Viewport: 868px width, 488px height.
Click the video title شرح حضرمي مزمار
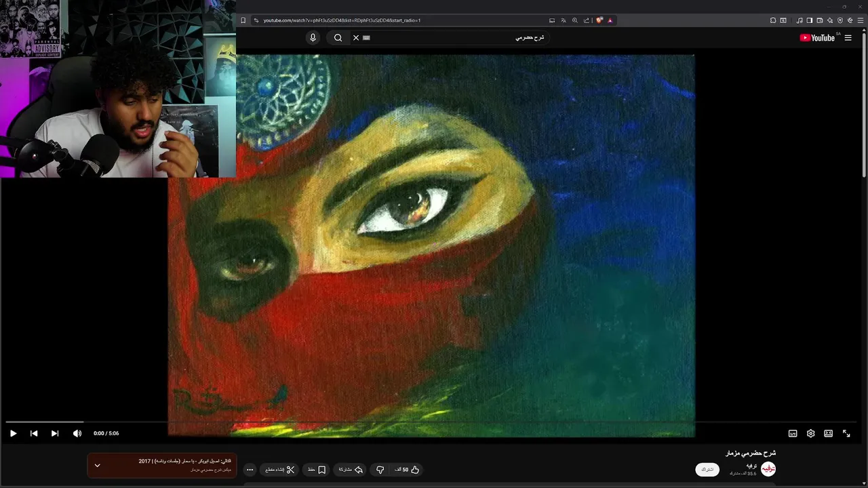751,453
